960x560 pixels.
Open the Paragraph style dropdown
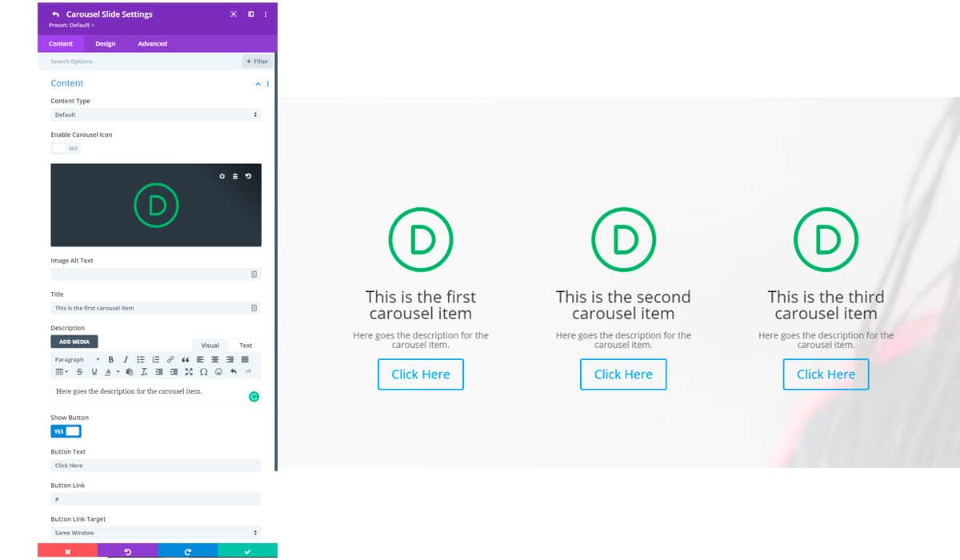[76, 359]
